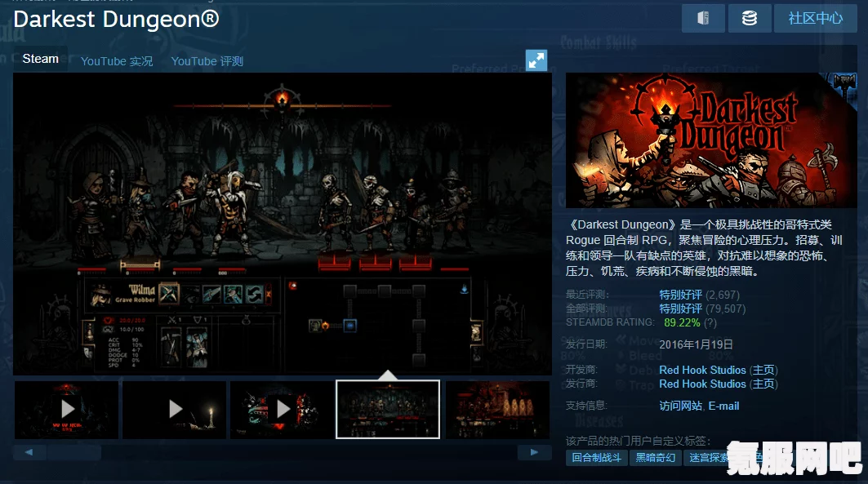Click the 89.22% SteamDB rating value
868x484 pixels.
click(x=682, y=322)
